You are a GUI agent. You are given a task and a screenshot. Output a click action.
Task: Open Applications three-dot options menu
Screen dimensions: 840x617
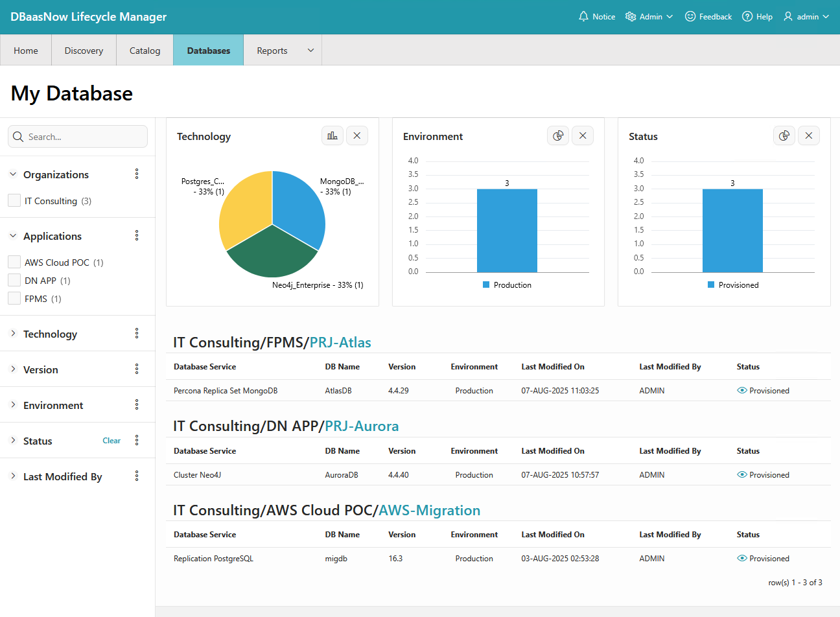click(137, 235)
